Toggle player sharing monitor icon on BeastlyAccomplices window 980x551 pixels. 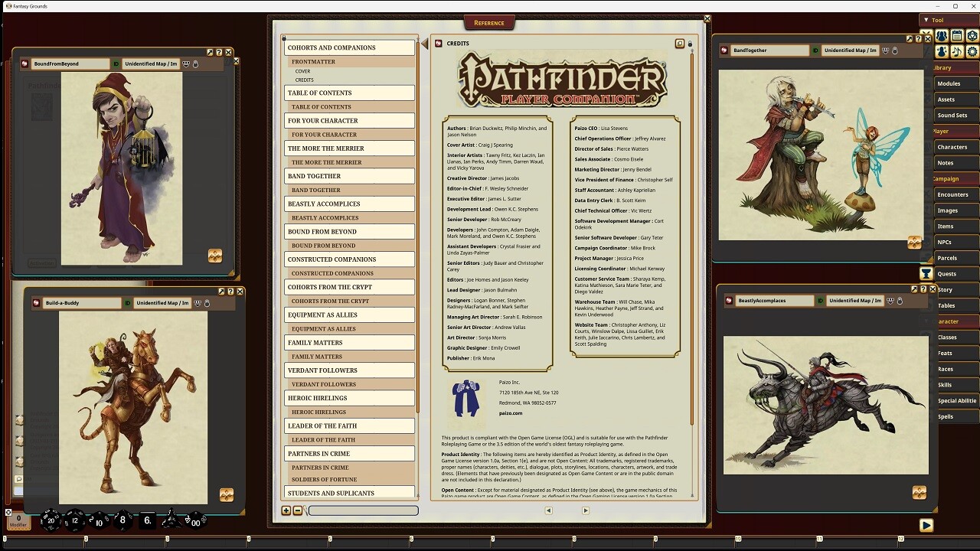click(890, 302)
